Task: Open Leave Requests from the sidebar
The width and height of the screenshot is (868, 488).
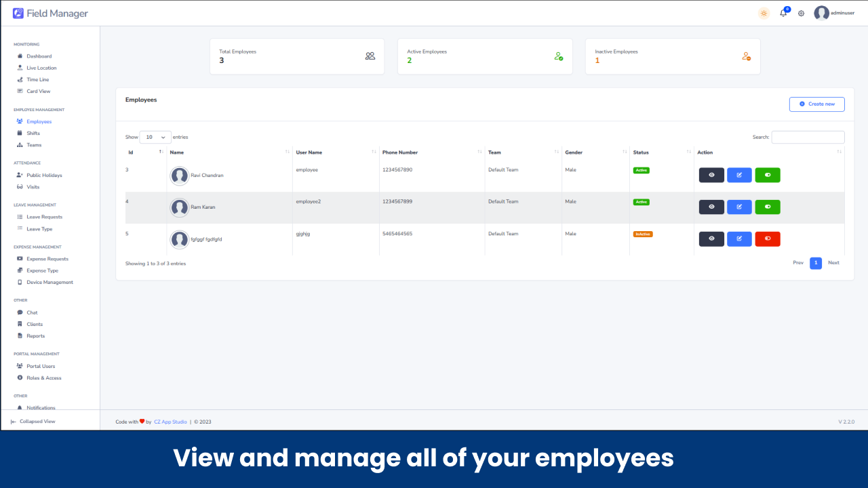Action: click(x=43, y=217)
